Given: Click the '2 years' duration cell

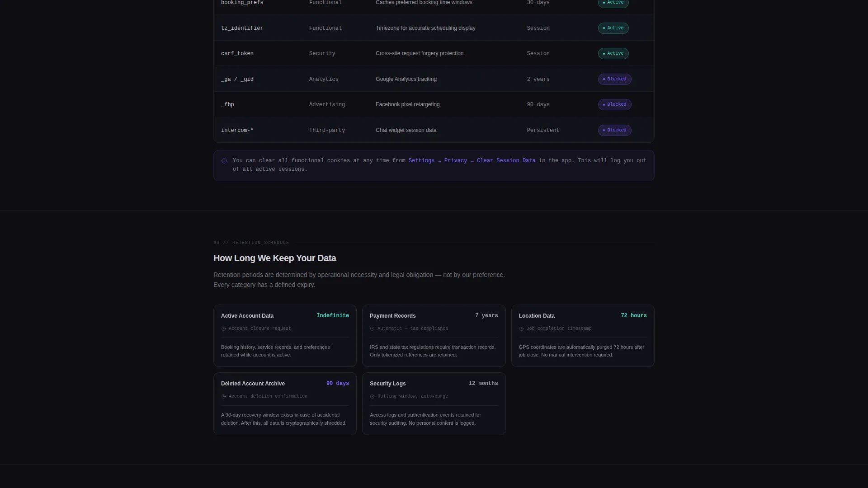Looking at the screenshot, I should point(538,79).
